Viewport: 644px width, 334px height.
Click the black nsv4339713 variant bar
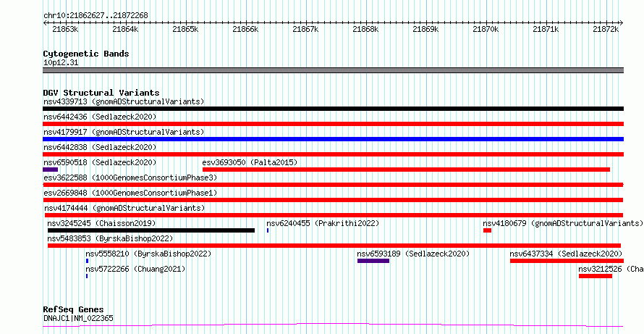click(x=333, y=109)
